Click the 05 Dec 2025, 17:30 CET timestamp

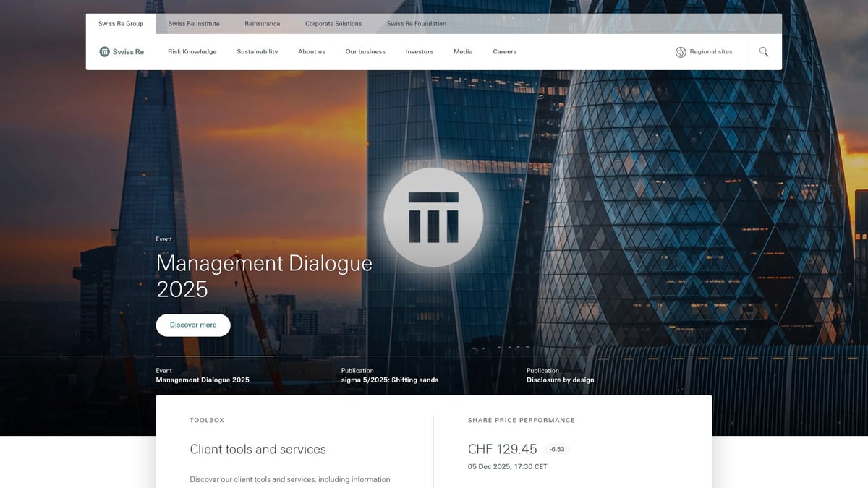(x=508, y=467)
